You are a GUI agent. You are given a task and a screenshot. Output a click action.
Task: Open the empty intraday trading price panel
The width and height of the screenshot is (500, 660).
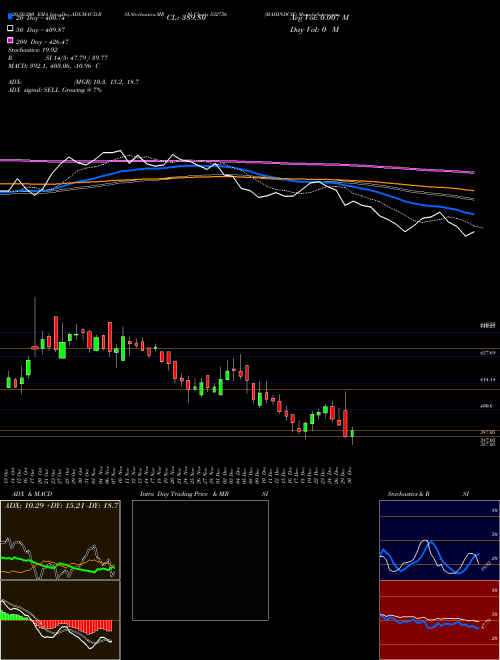point(200,560)
